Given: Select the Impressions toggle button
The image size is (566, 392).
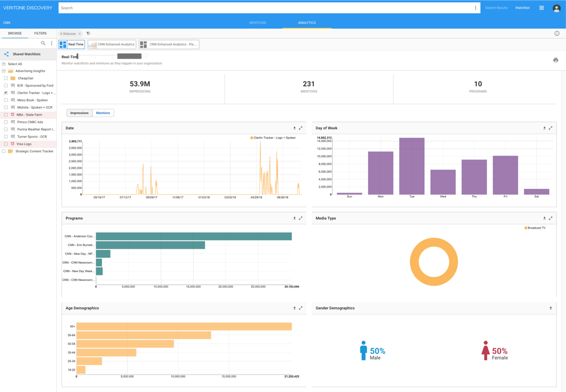Looking at the screenshot, I should coord(80,113).
